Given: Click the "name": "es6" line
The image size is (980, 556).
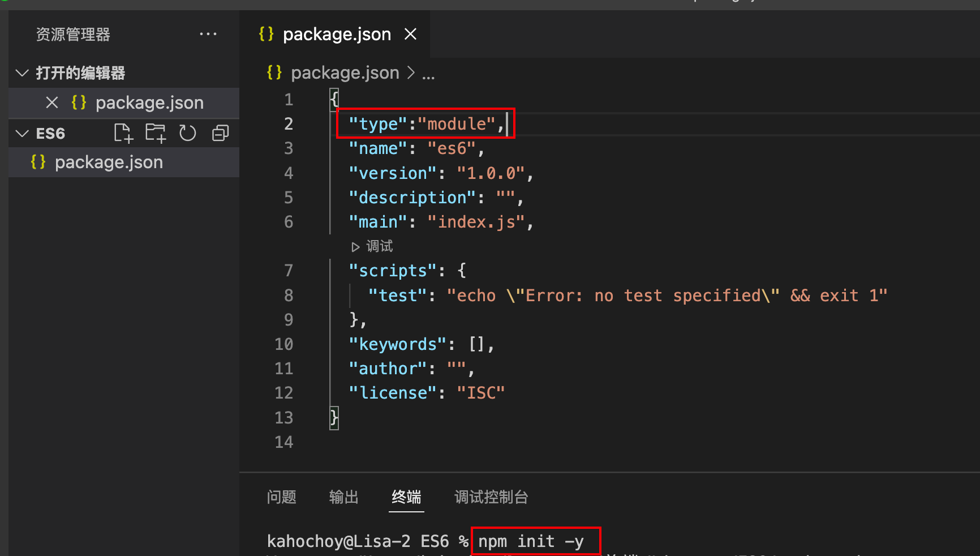Looking at the screenshot, I should click(x=416, y=148).
